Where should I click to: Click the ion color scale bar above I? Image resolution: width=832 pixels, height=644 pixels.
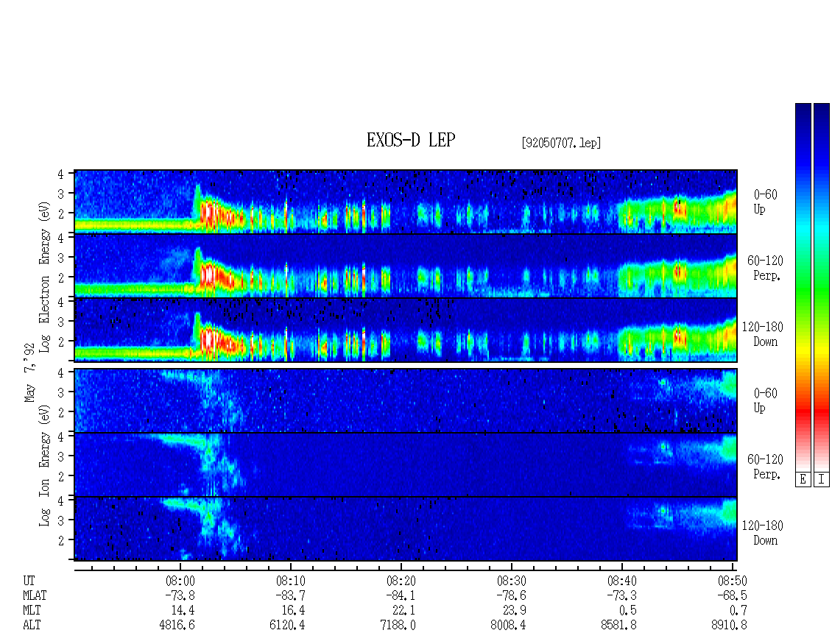click(x=822, y=286)
